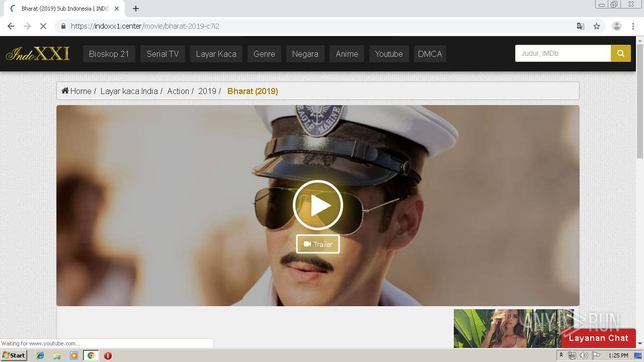Select the Bharat (2019) Sub Indonesia tab
This screenshot has width=644, height=362.
point(63,9)
